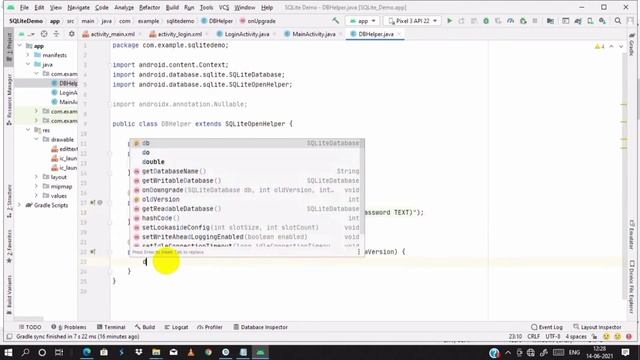Open the Navigate menu
This screenshot has height=360, width=640.
pyautogui.click(x=78, y=7)
